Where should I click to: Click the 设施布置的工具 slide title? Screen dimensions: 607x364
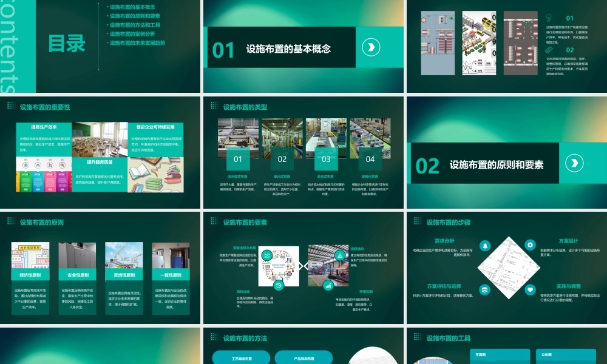pyautogui.click(x=449, y=338)
